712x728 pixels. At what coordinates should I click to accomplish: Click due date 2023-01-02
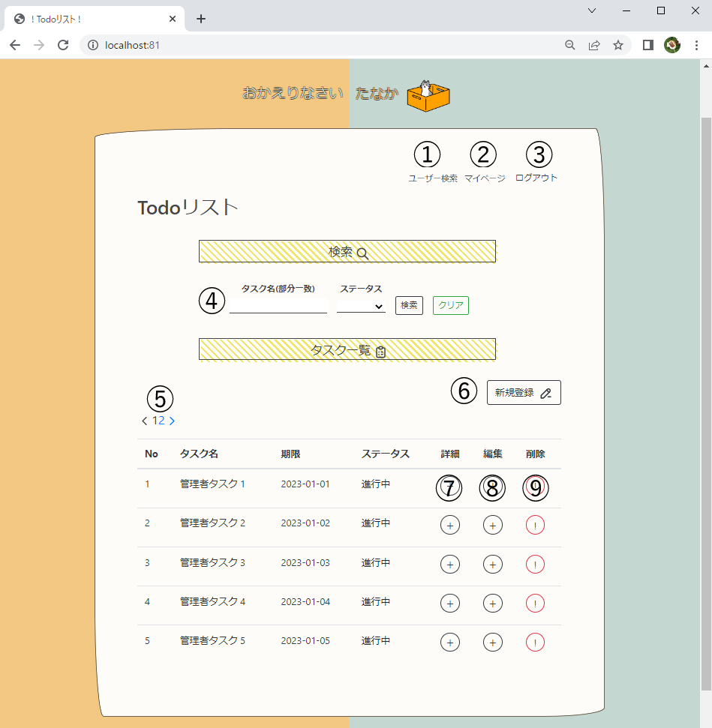[x=305, y=523]
